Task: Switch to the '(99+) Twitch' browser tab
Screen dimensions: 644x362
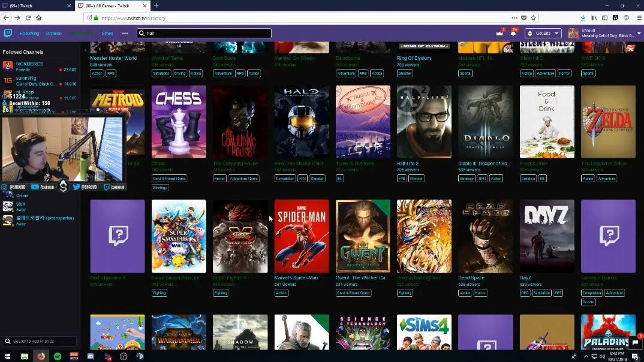Action: pos(37,6)
